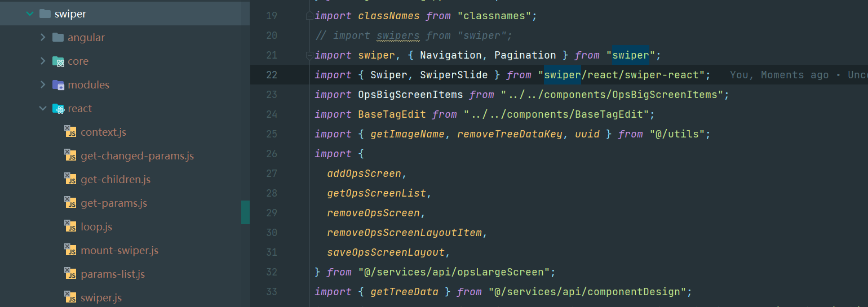Click fold marker beside line 21

coord(309,55)
